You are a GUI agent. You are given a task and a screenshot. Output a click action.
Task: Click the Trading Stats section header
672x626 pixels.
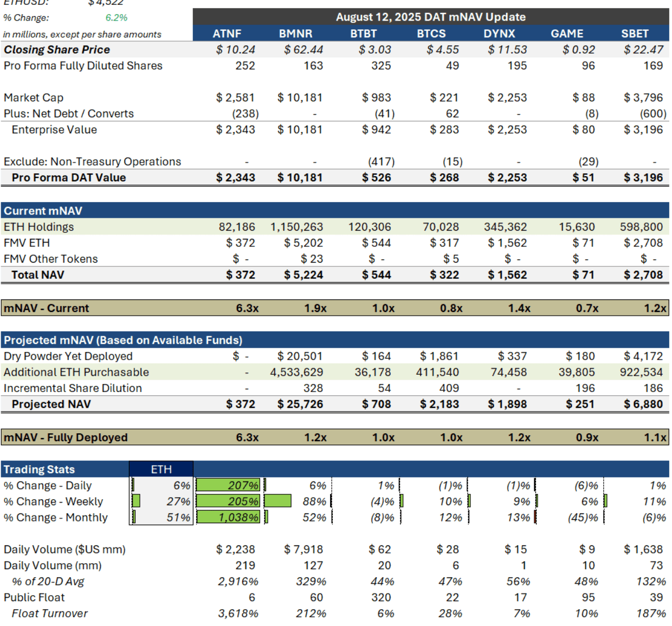tap(39, 469)
